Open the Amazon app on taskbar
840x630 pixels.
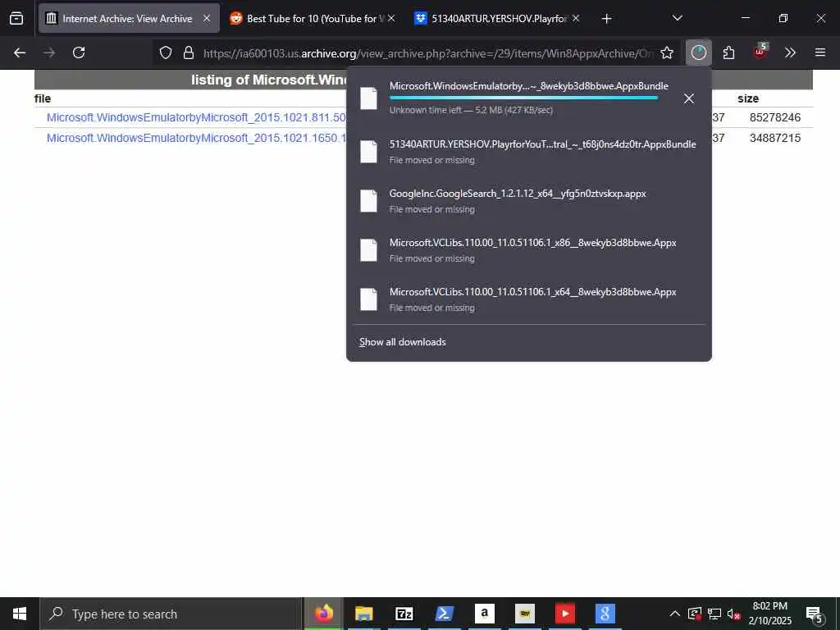484,614
